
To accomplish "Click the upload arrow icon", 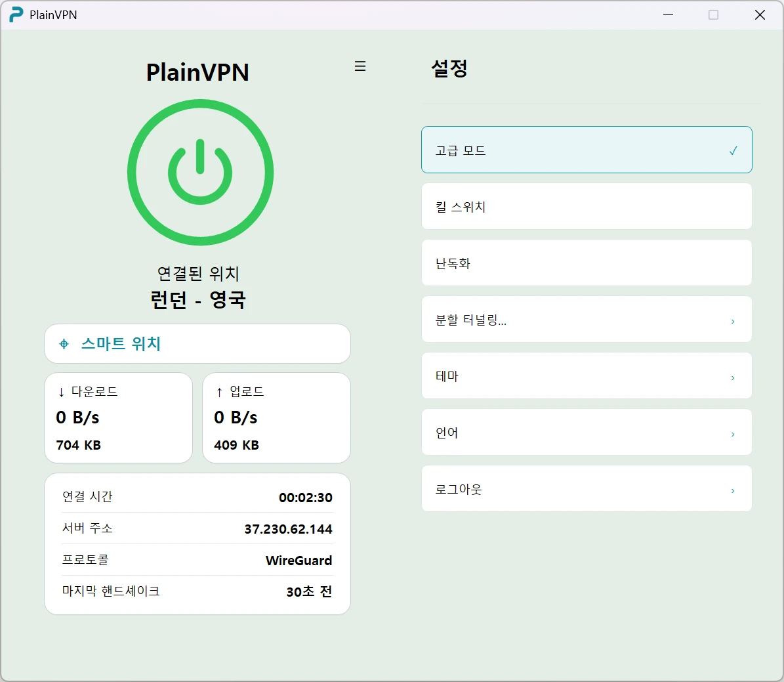I will 219,393.
